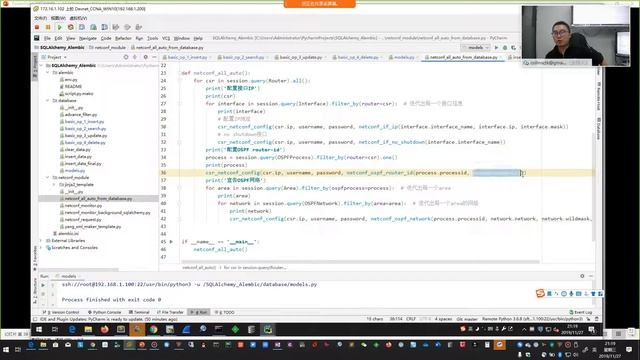Open Chrome in the remote taskbar
Viewport: 640px width, 360px height.
tap(153, 329)
